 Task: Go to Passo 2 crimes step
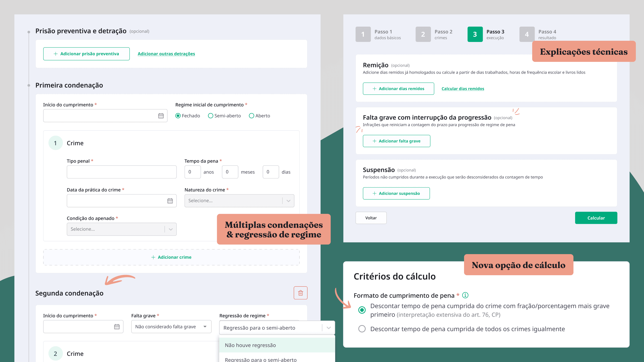[x=434, y=34]
